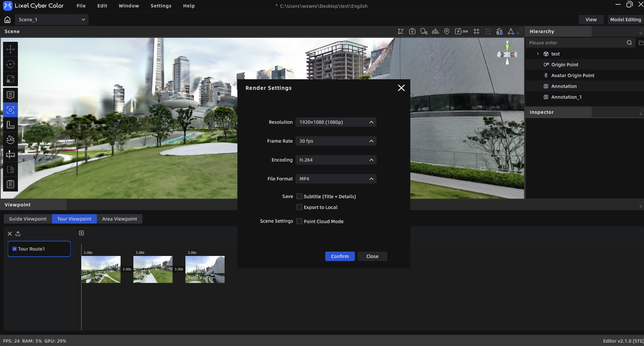Select third tour viewpoint thumbnail
Screen dimensions: 644x346
[x=205, y=269]
